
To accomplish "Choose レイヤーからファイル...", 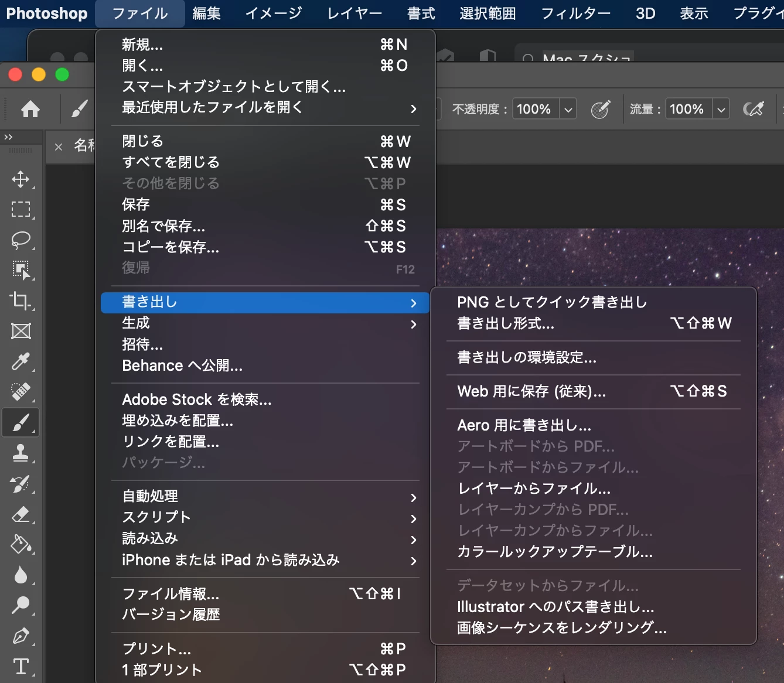I will point(594,489).
